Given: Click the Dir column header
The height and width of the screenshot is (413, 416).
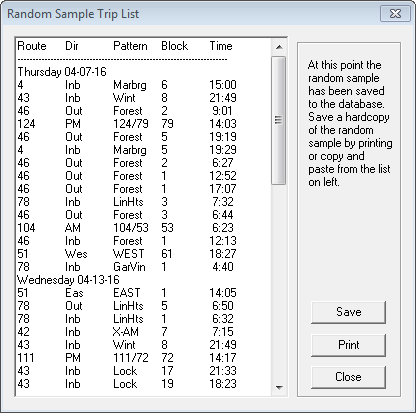Looking at the screenshot, I should [x=72, y=46].
